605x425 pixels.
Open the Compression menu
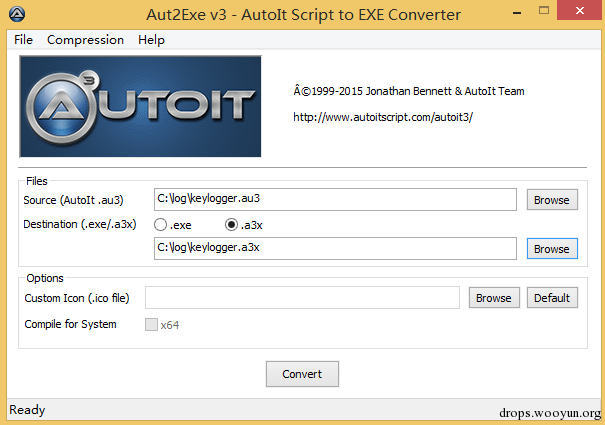tap(85, 40)
